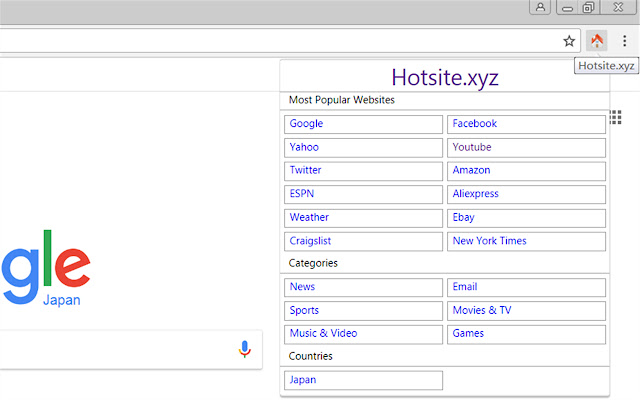Start voice search with microphone icon

pos(244,349)
